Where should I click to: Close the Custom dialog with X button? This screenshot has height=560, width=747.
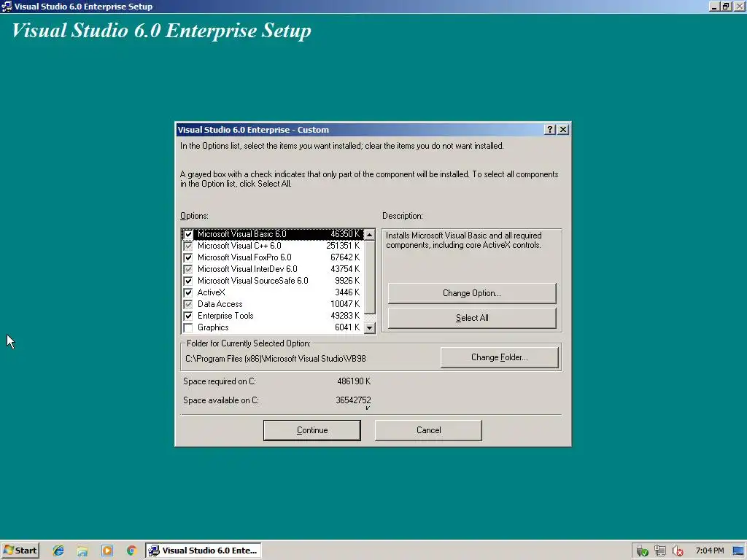coord(563,130)
